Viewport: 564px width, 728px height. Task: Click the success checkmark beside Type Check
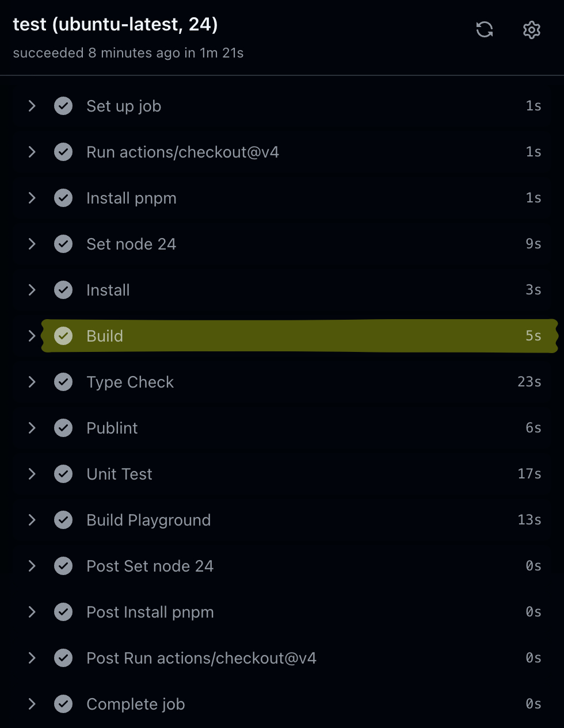[63, 382]
